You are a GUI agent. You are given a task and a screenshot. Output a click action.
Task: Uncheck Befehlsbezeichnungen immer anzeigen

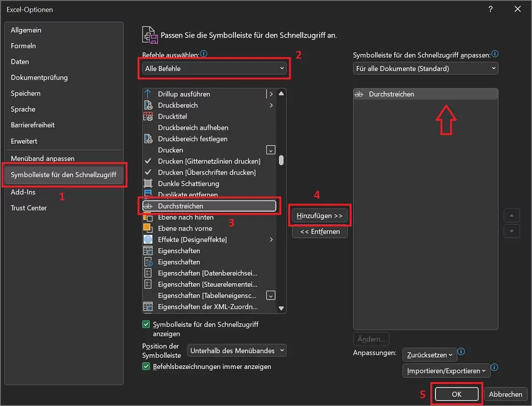146,366
